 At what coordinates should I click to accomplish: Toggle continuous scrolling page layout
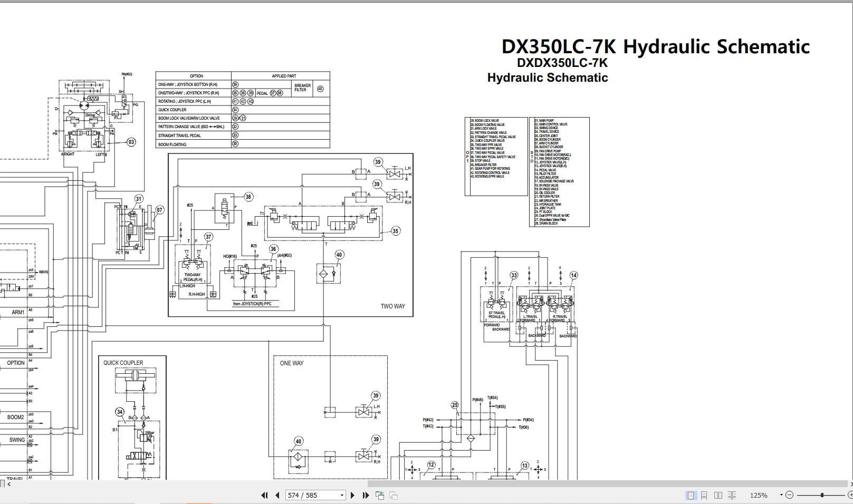click(x=704, y=495)
